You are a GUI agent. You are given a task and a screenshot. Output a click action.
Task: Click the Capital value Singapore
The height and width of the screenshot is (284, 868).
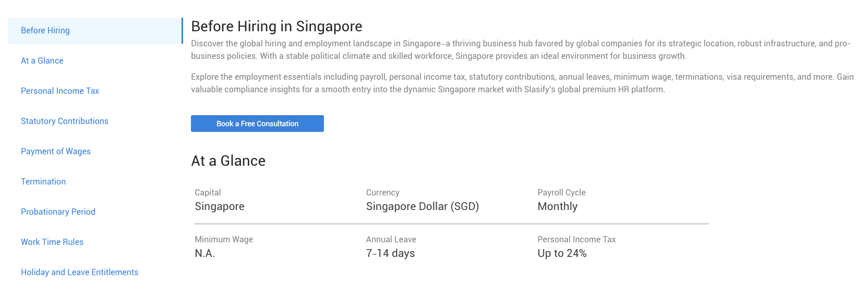(x=220, y=206)
